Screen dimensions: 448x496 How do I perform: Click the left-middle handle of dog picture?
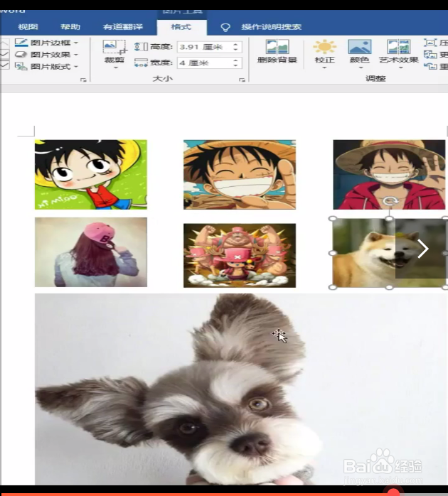(332, 253)
